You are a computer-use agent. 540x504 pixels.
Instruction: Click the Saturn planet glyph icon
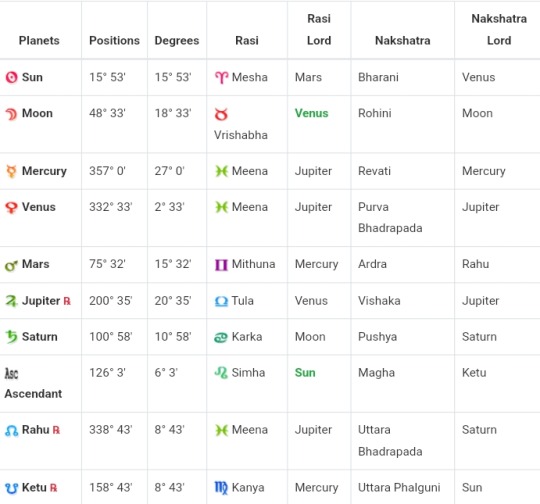tap(11, 337)
